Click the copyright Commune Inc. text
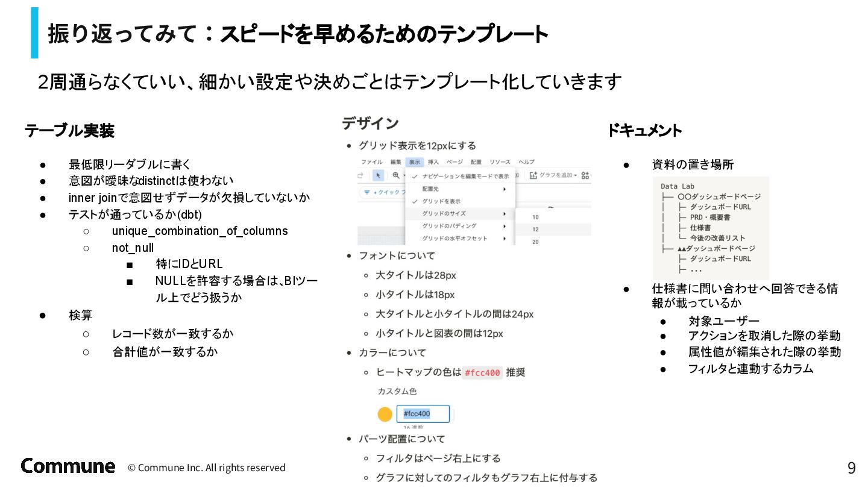The height and width of the screenshot is (488, 868). tap(207, 468)
